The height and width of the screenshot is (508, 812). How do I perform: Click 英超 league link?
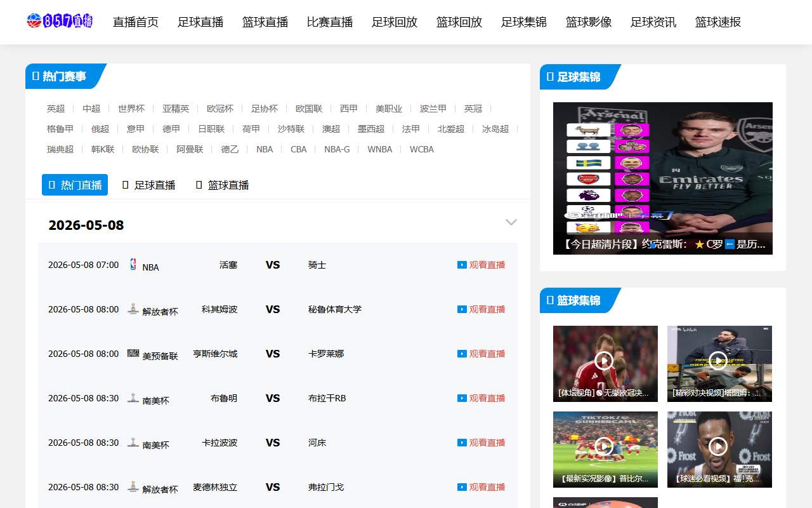coord(56,109)
